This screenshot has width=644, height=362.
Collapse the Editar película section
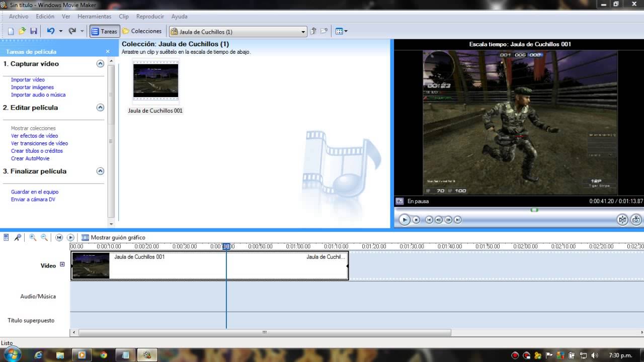(100, 108)
